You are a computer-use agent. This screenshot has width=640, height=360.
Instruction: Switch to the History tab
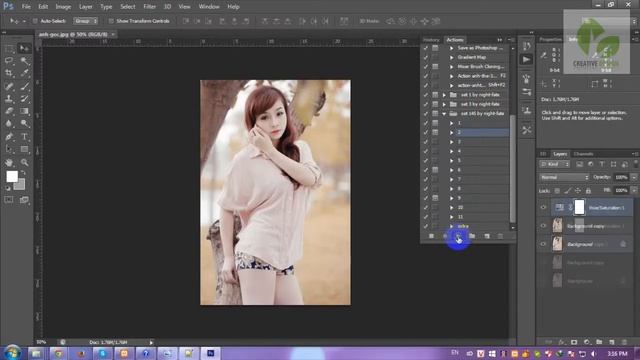[x=431, y=40]
